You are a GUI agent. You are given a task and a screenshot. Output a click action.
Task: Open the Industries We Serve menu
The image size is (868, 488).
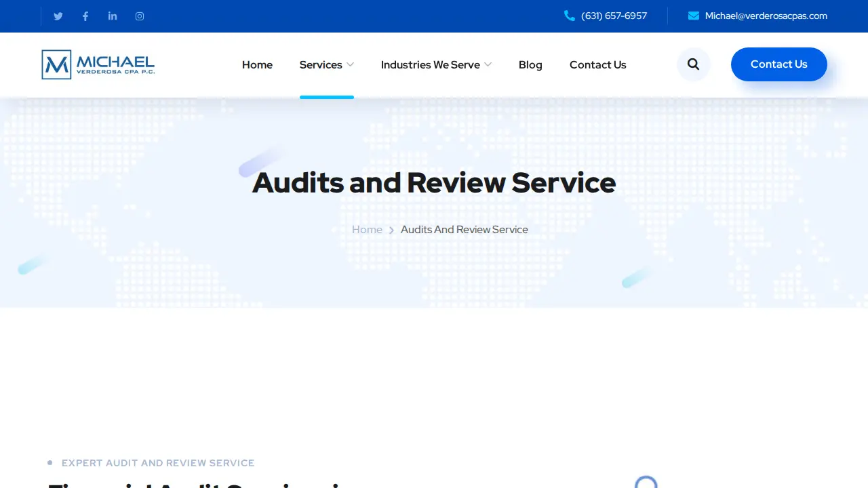[431, 64]
